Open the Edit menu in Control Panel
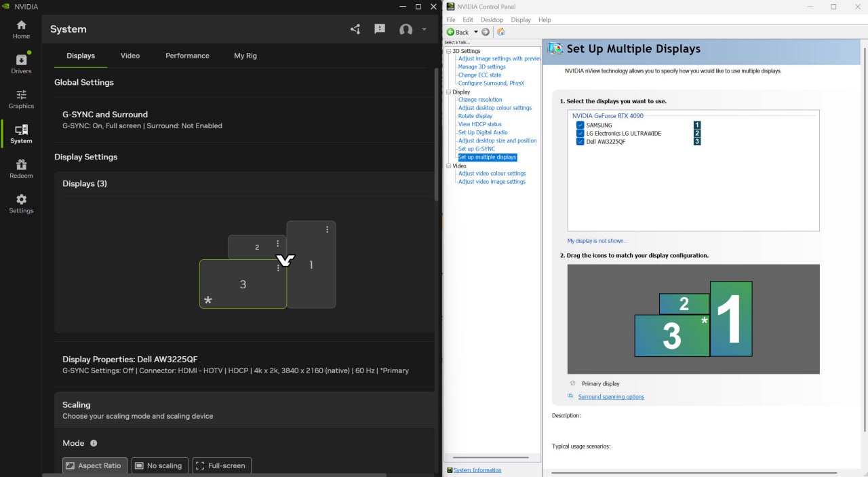This screenshot has width=868, height=477. [x=468, y=20]
